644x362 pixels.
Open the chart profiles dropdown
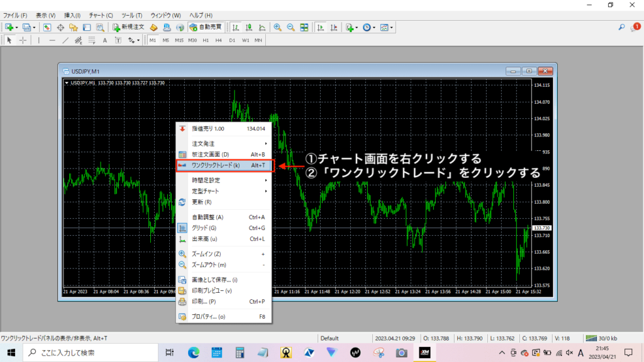point(29,28)
